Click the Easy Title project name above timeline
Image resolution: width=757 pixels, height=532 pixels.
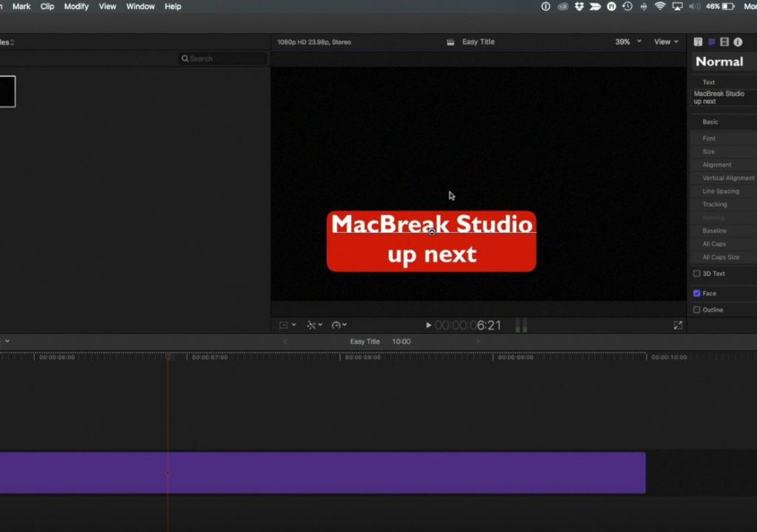[365, 342]
